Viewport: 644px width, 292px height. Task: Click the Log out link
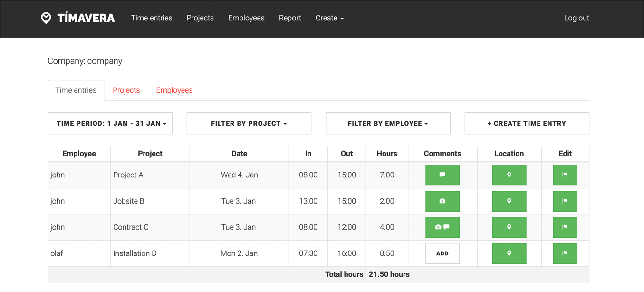pyautogui.click(x=576, y=18)
